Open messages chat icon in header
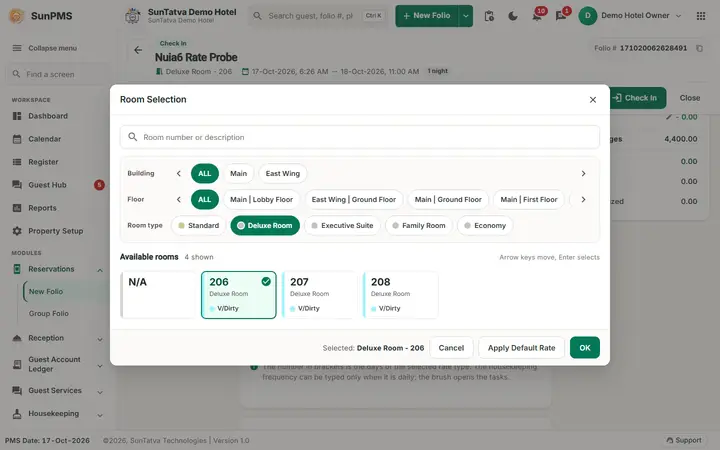 (x=561, y=16)
